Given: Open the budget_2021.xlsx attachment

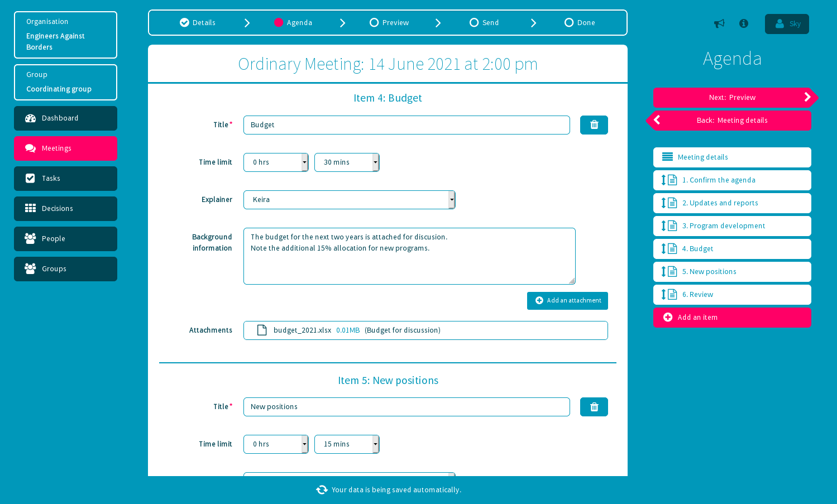Looking at the screenshot, I should [x=303, y=330].
